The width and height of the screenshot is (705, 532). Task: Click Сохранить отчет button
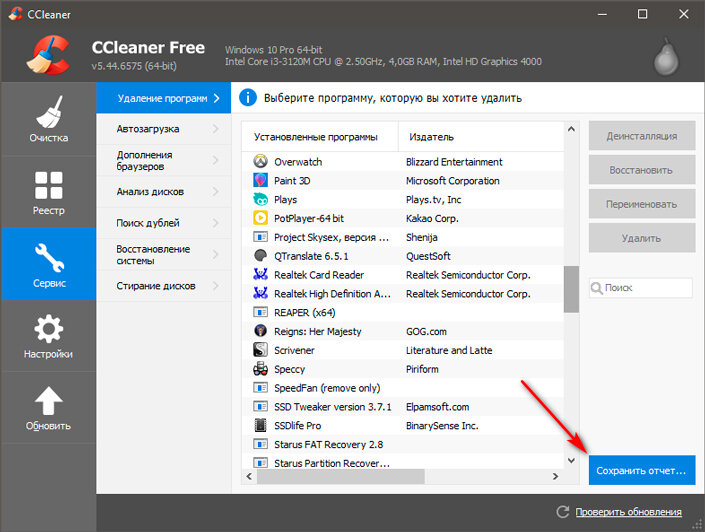(x=642, y=470)
